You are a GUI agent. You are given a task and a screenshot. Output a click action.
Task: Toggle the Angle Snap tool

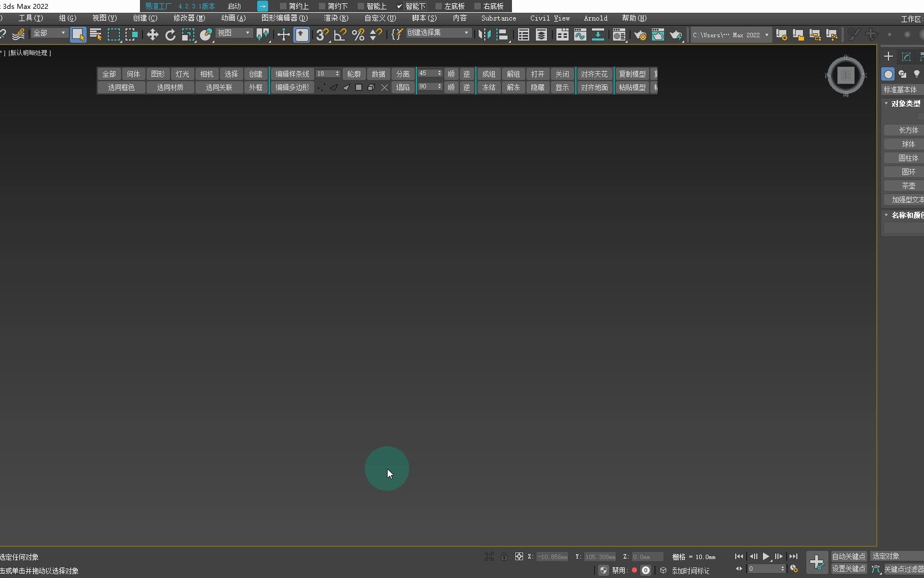pyautogui.click(x=340, y=34)
